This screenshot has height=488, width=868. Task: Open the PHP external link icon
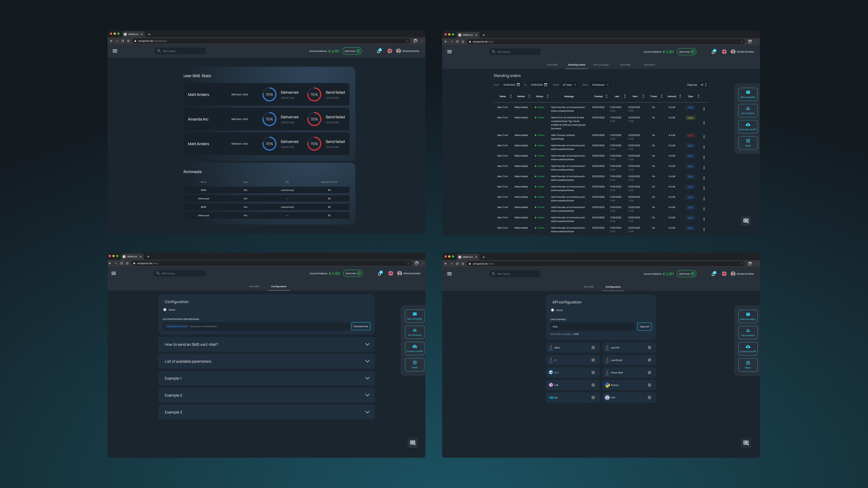coord(649,397)
